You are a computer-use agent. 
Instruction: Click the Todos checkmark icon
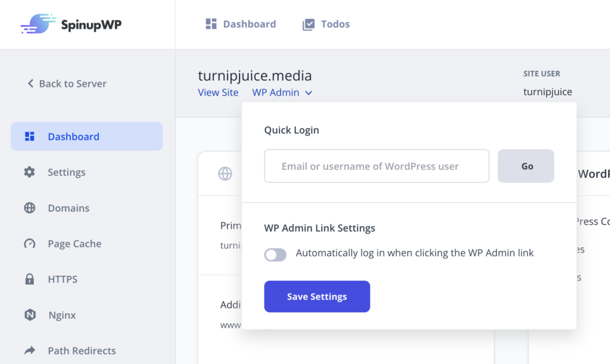(x=309, y=23)
